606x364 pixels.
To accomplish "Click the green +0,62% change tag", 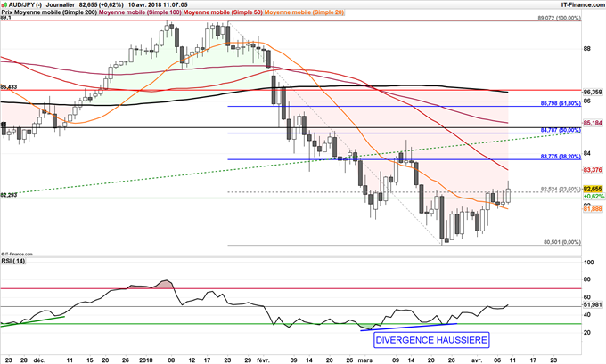I will point(594,196).
